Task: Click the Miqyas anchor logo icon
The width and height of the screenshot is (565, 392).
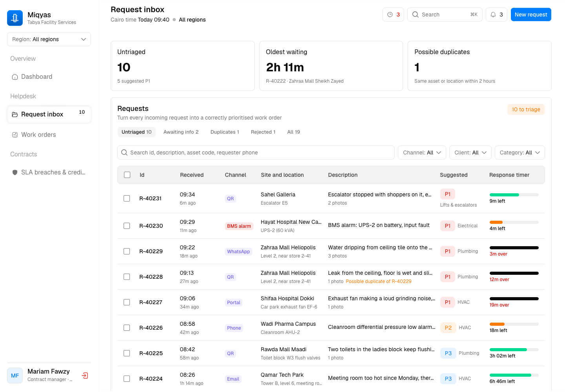Action: (15, 18)
